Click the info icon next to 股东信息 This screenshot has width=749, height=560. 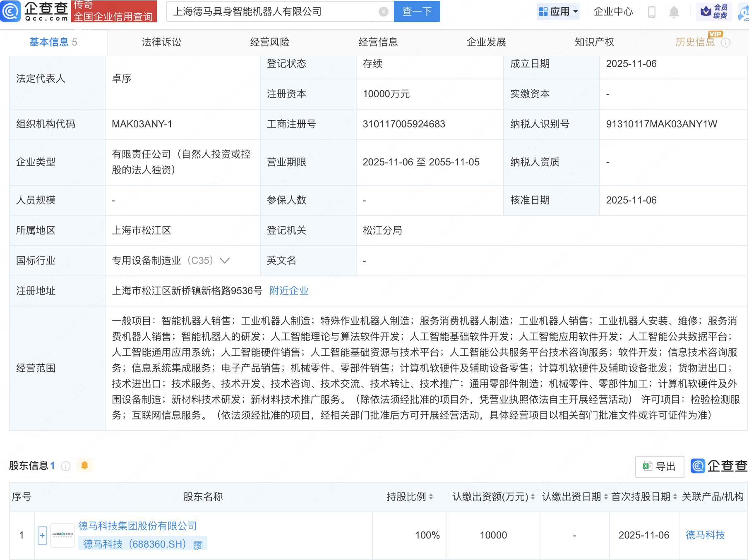click(65, 466)
